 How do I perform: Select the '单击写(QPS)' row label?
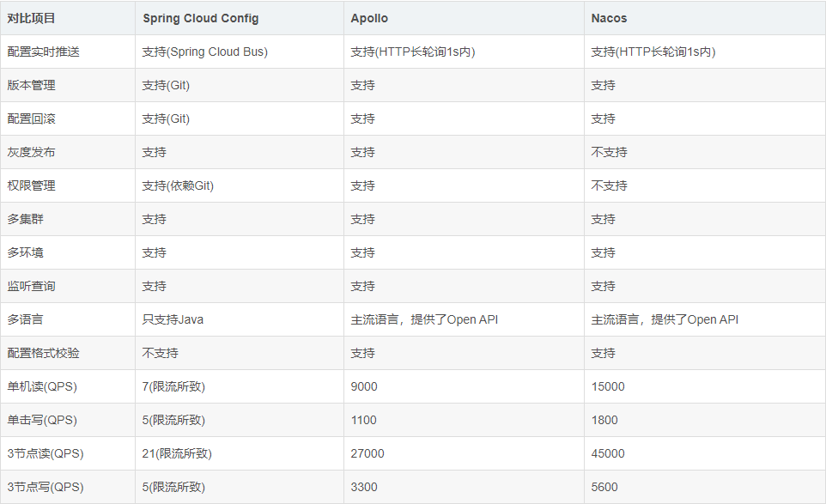pos(42,420)
